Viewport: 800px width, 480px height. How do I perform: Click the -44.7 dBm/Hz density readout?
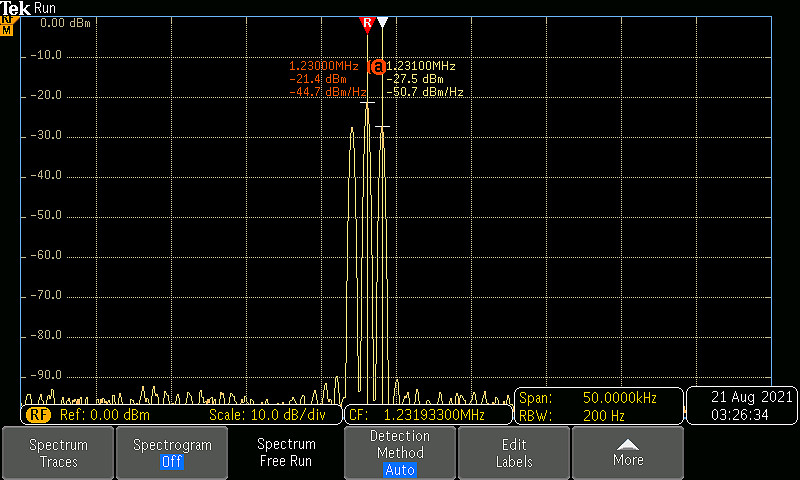point(328,92)
